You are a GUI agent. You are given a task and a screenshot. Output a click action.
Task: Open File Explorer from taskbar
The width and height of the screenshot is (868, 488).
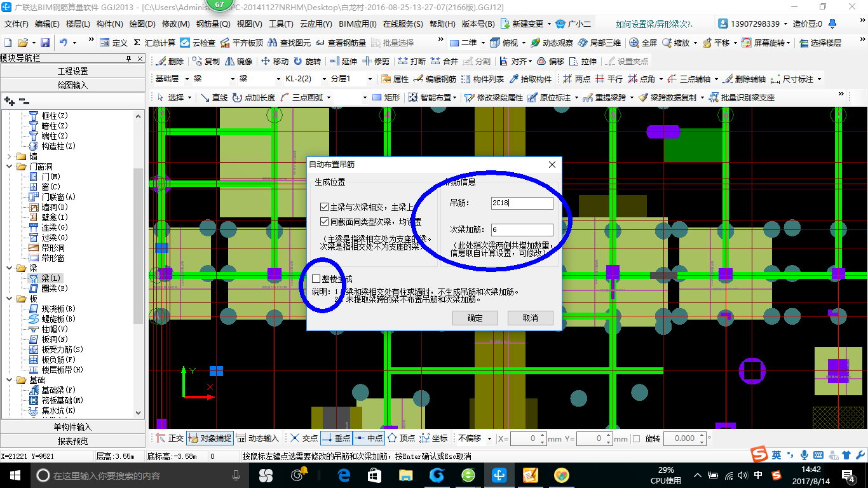(x=405, y=475)
